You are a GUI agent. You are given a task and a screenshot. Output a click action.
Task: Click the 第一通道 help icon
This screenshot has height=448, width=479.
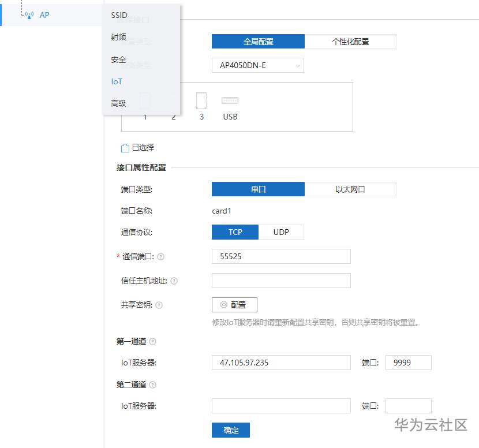[x=152, y=341]
